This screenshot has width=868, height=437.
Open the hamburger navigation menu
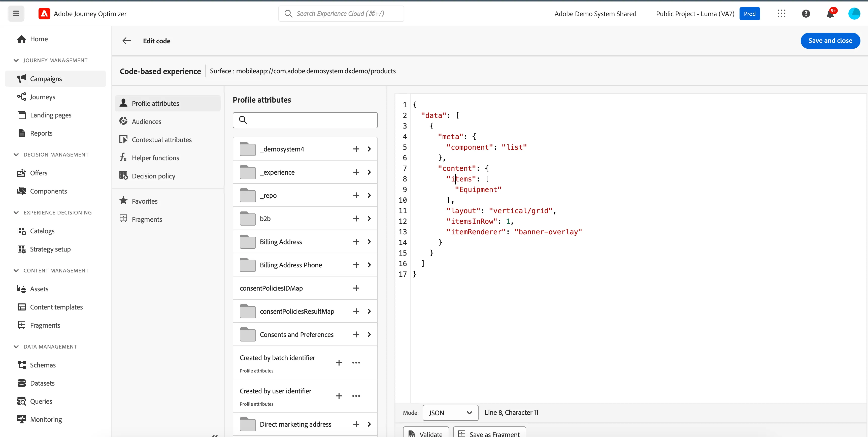[16, 14]
